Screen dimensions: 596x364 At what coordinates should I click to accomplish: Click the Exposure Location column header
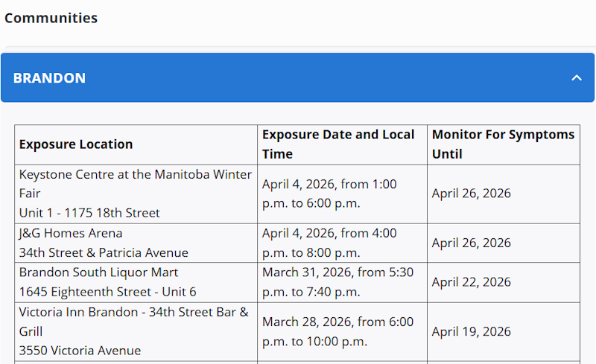coord(136,144)
